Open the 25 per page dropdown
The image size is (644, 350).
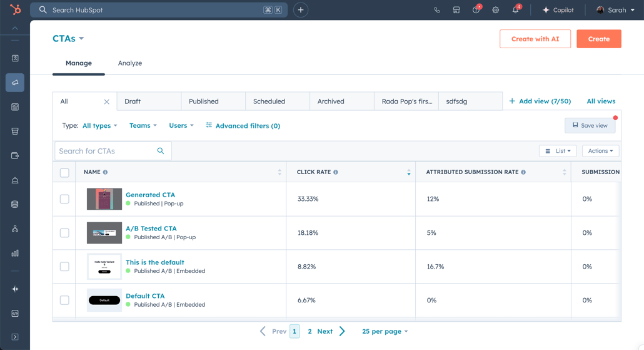(385, 331)
